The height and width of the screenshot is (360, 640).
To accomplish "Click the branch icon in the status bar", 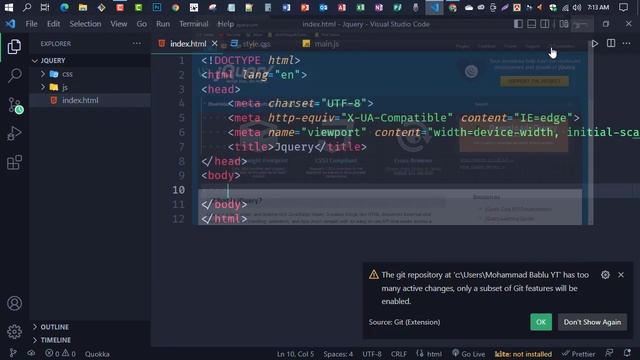I will pos(13,353).
